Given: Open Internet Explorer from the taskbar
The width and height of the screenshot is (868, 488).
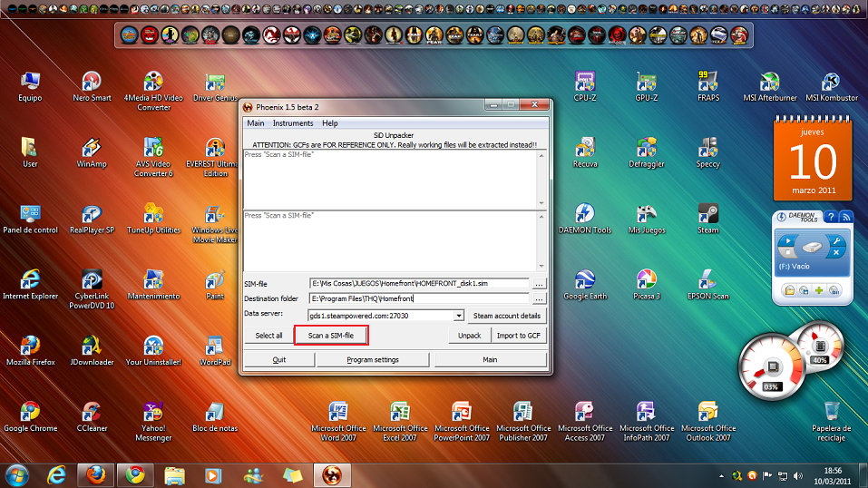Looking at the screenshot, I should click(x=56, y=475).
